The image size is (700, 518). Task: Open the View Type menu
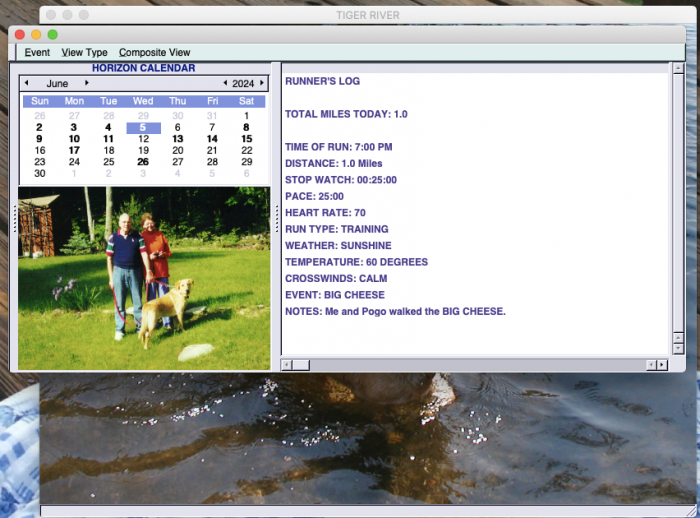pos(84,52)
